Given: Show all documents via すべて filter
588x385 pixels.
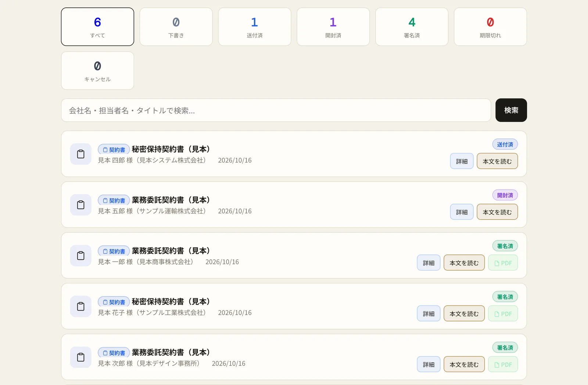Looking at the screenshot, I should click(x=97, y=27).
